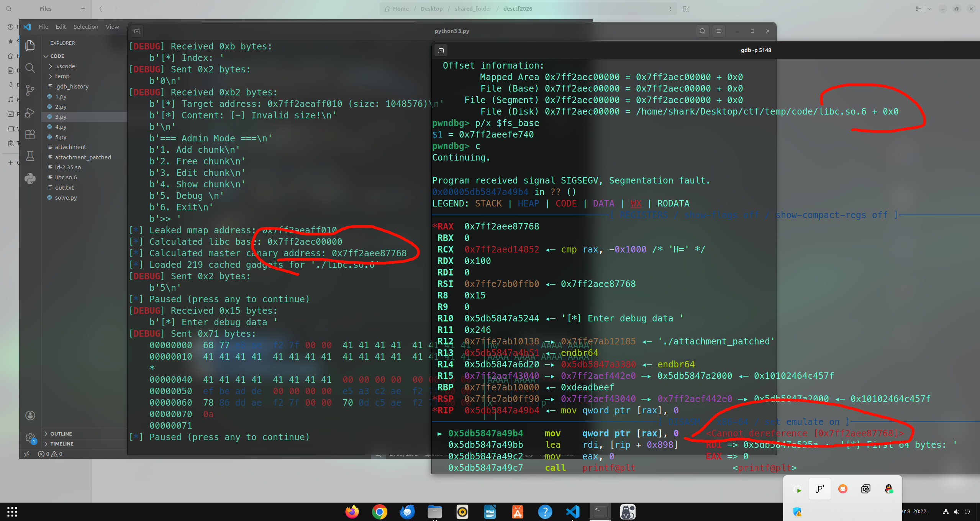Image resolution: width=980 pixels, height=521 pixels.
Task: Open the Extensions view in VS Code
Action: pos(30,134)
